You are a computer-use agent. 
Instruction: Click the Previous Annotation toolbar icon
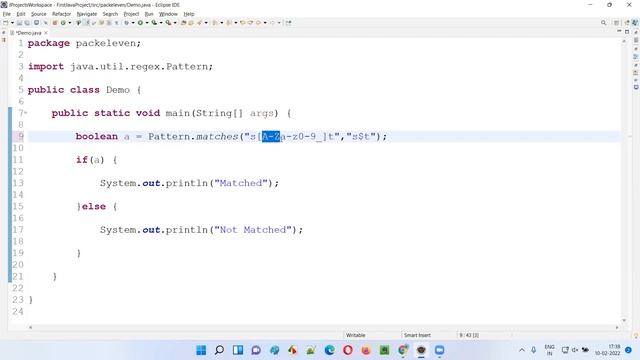(x=229, y=23)
